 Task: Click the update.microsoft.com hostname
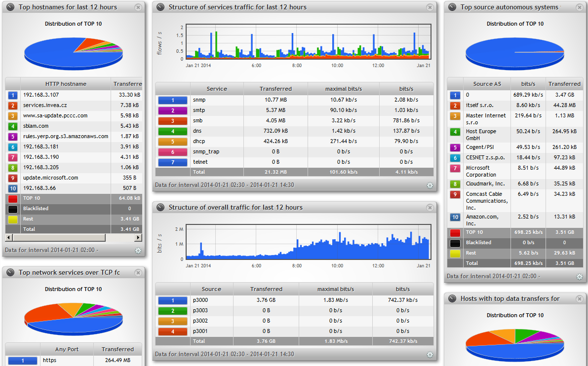pos(51,178)
